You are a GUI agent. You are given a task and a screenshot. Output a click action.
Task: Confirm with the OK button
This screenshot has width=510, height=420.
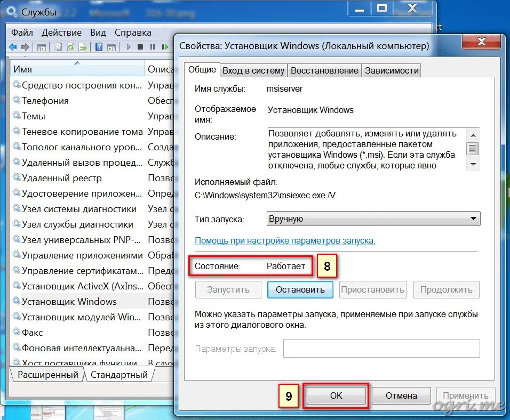pos(336,395)
